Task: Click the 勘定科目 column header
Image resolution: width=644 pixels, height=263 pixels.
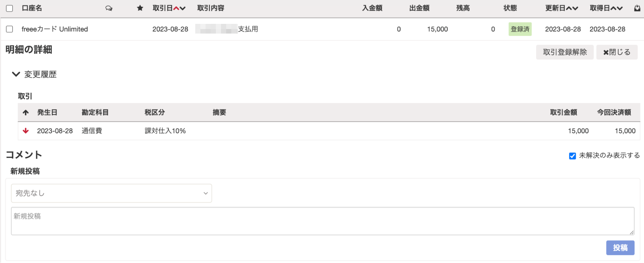Action: tap(95, 112)
